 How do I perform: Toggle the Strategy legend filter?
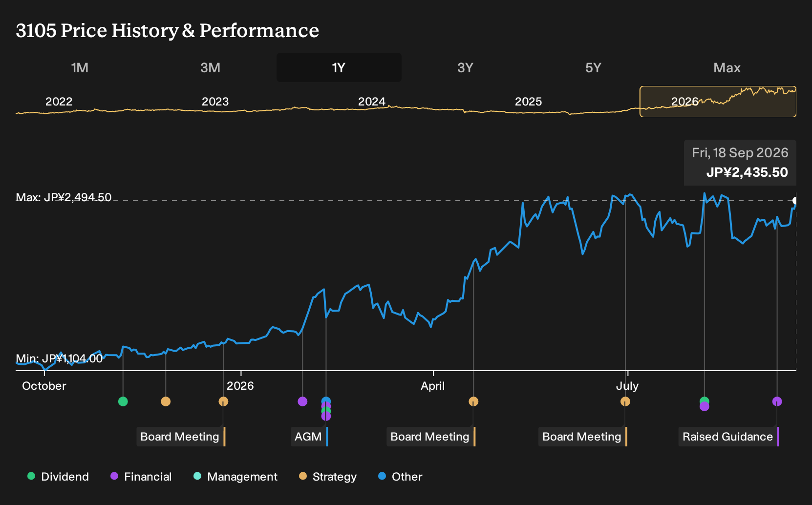pyautogui.click(x=328, y=477)
